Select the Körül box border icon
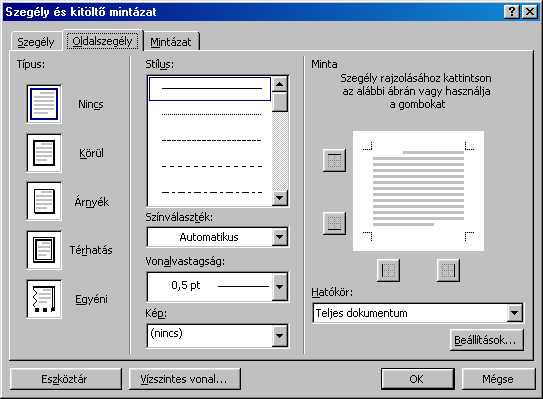Viewport: 543px width, 399px height. click(44, 153)
